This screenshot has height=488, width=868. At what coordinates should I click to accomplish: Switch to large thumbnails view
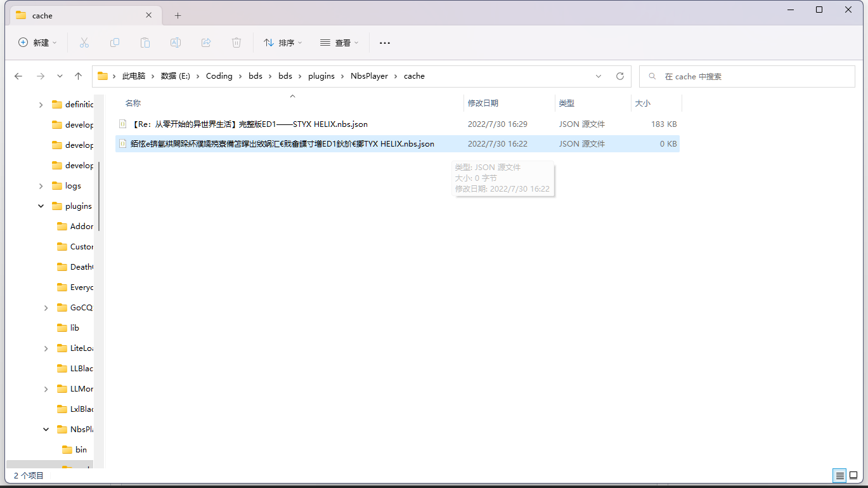click(x=853, y=475)
